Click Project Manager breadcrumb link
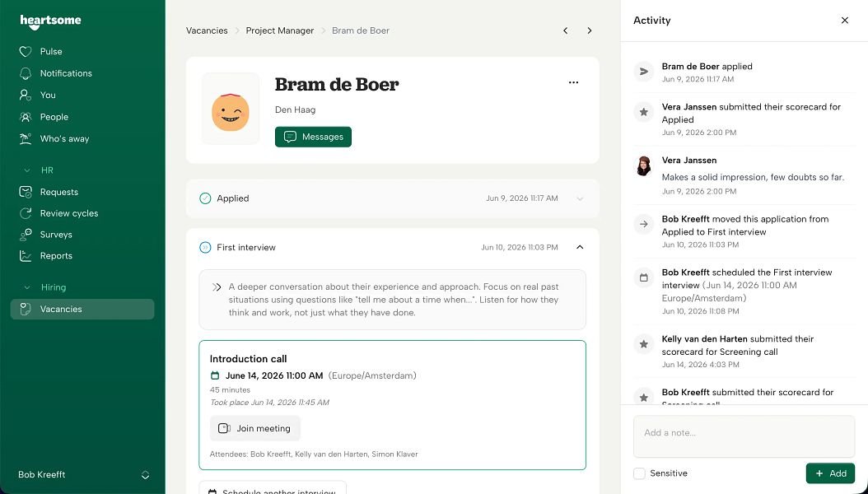 [279, 31]
